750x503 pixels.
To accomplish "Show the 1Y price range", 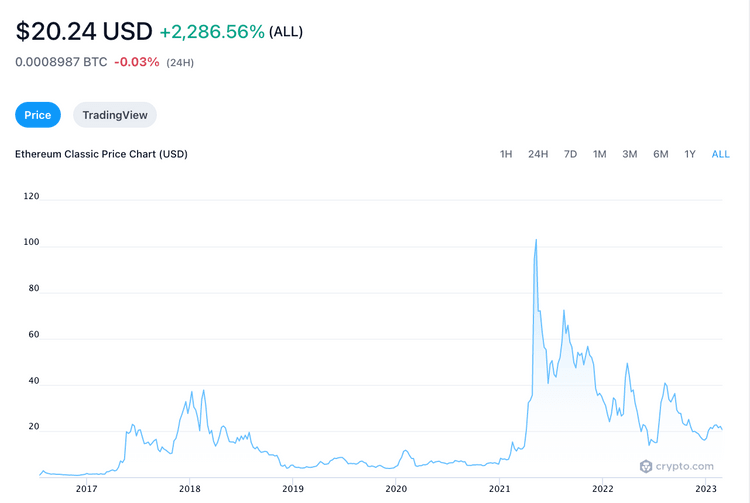I will point(690,154).
